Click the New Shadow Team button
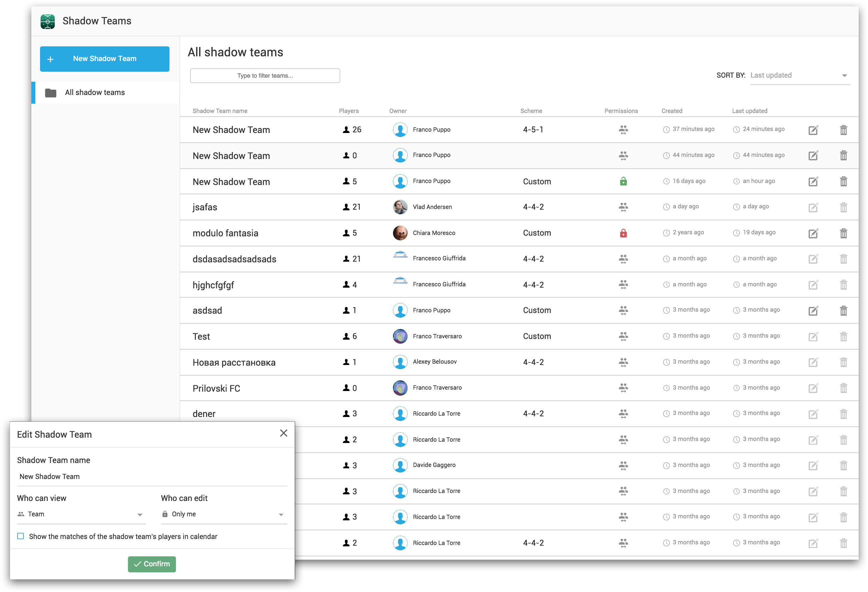The width and height of the screenshot is (868, 592). click(x=104, y=59)
